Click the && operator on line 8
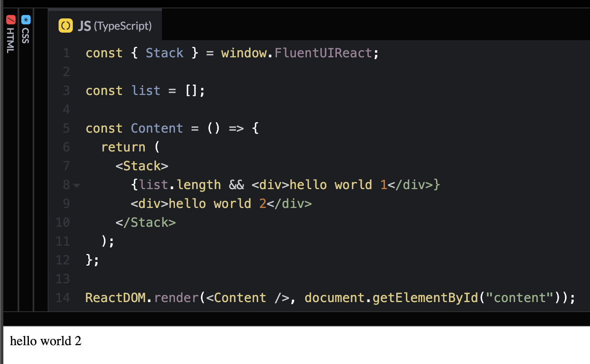Screen dimensions: 590x364 click(x=236, y=185)
